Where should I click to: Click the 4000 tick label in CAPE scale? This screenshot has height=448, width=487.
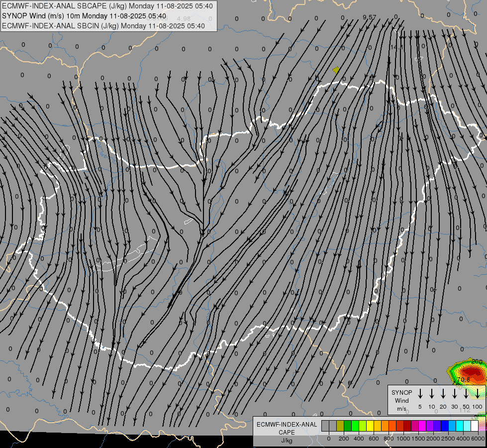click(463, 439)
